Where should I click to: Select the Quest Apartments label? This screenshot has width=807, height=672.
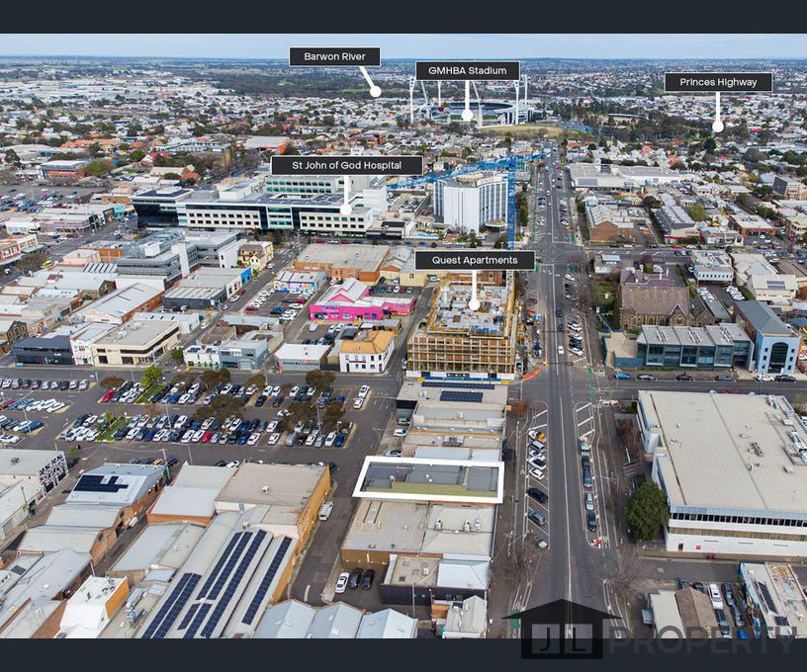point(475,261)
